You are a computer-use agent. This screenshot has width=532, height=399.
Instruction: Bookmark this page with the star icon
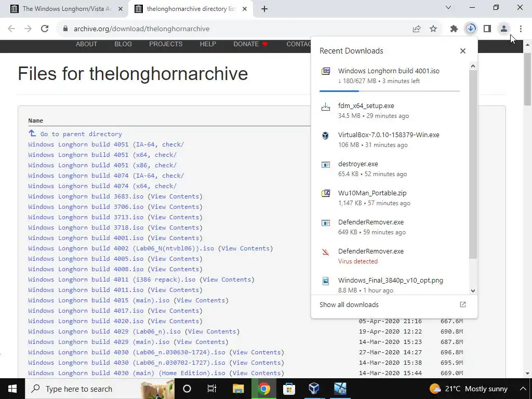point(433,29)
